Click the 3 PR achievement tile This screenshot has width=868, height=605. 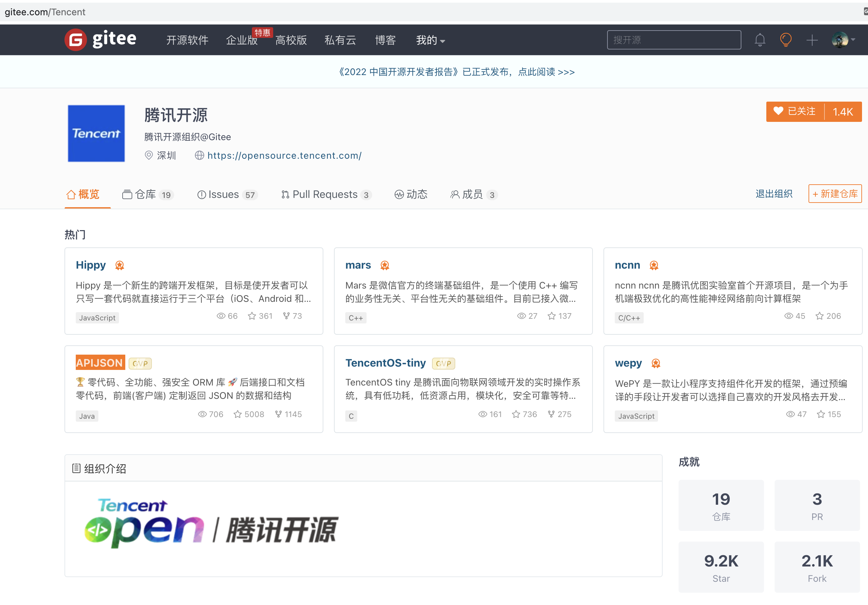click(x=817, y=505)
